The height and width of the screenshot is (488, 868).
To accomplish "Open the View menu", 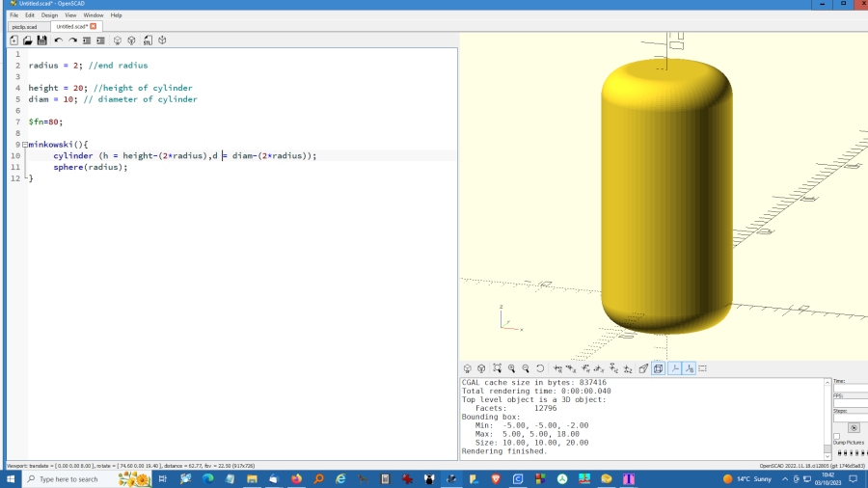I will (x=70, y=15).
